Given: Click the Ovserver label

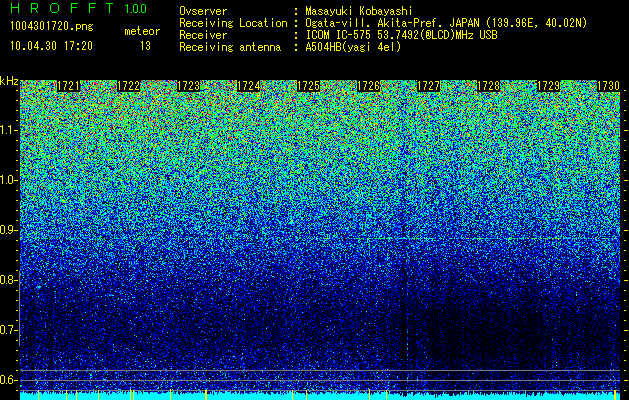Looking at the screenshot, I should [203, 11].
